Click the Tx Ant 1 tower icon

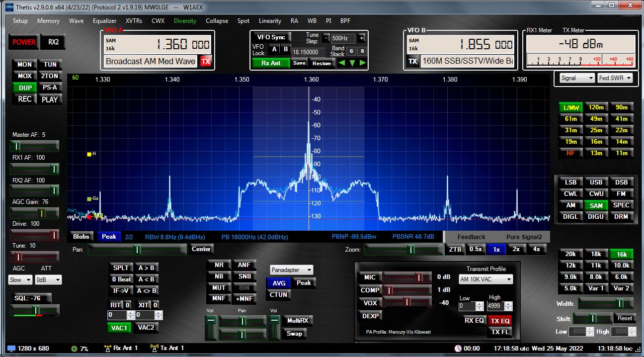coord(154,348)
